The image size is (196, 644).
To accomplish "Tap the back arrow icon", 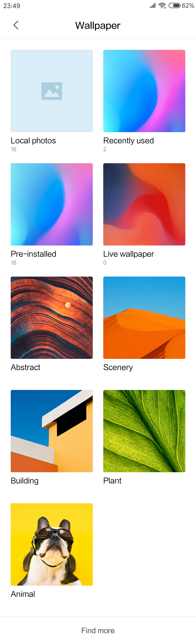I will point(16,25).
